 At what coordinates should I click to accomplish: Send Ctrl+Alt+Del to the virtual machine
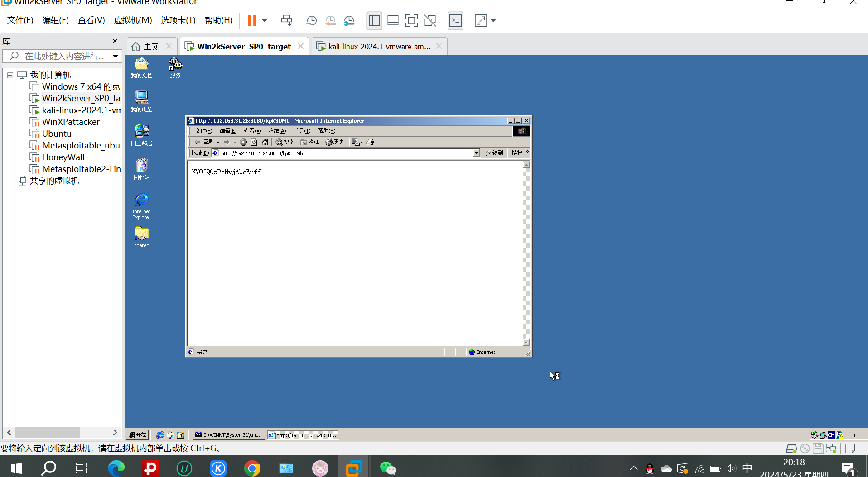pos(286,20)
